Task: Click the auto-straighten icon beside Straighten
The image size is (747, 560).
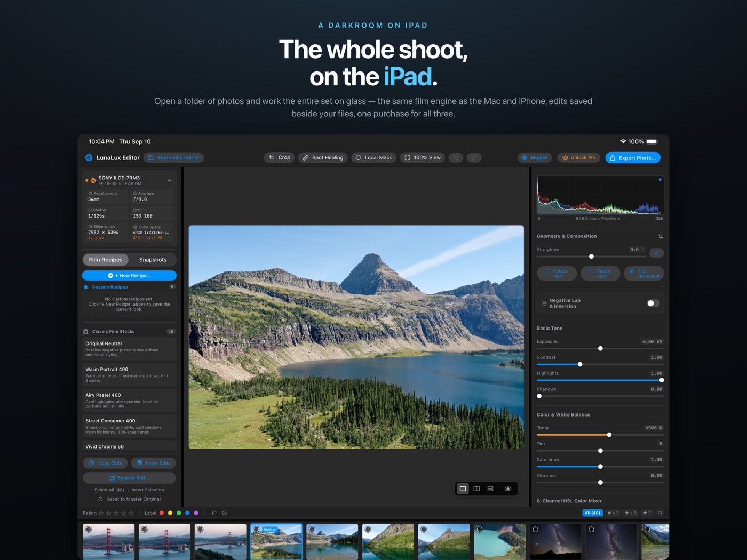Action: 656,253
